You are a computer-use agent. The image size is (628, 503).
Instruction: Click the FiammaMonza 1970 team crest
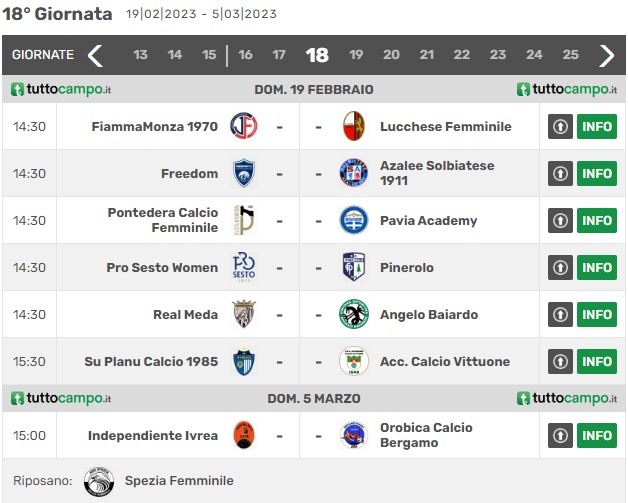pos(244,126)
